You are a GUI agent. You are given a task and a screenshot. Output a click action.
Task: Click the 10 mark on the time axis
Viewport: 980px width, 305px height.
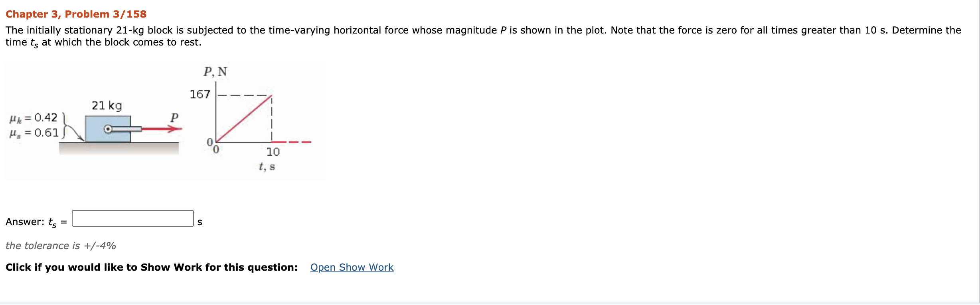click(x=273, y=152)
